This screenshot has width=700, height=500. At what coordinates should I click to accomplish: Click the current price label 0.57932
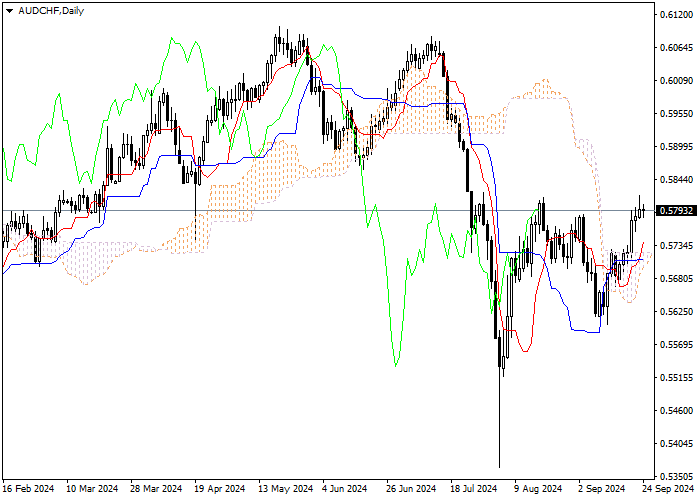(675, 210)
